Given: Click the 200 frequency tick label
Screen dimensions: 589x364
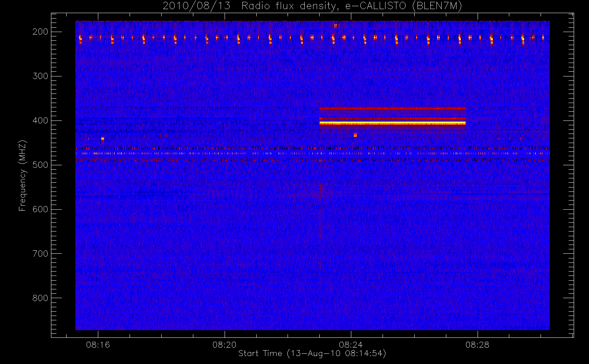Looking at the screenshot, I should pos(40,32).
